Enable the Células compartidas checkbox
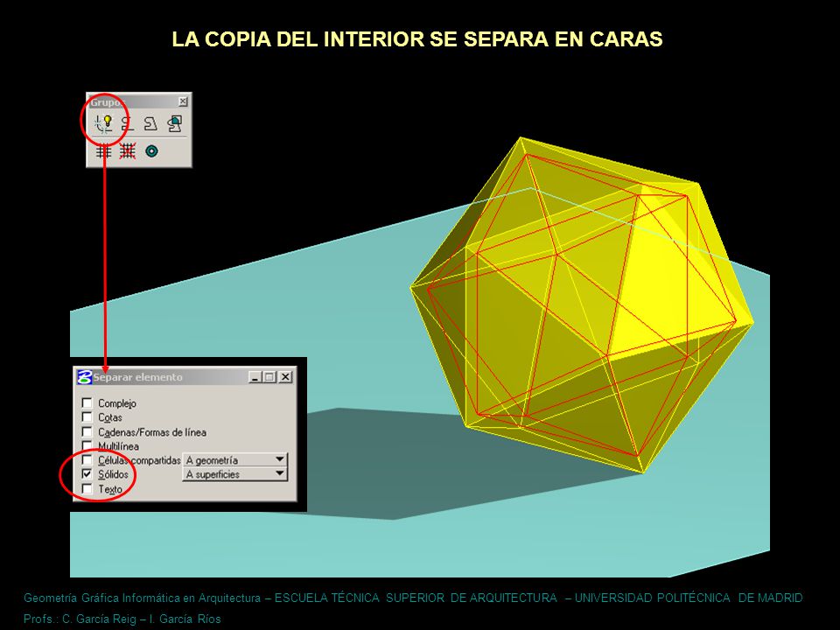The width and height of the screenshot is (840, 630). (x=87, y=459)
